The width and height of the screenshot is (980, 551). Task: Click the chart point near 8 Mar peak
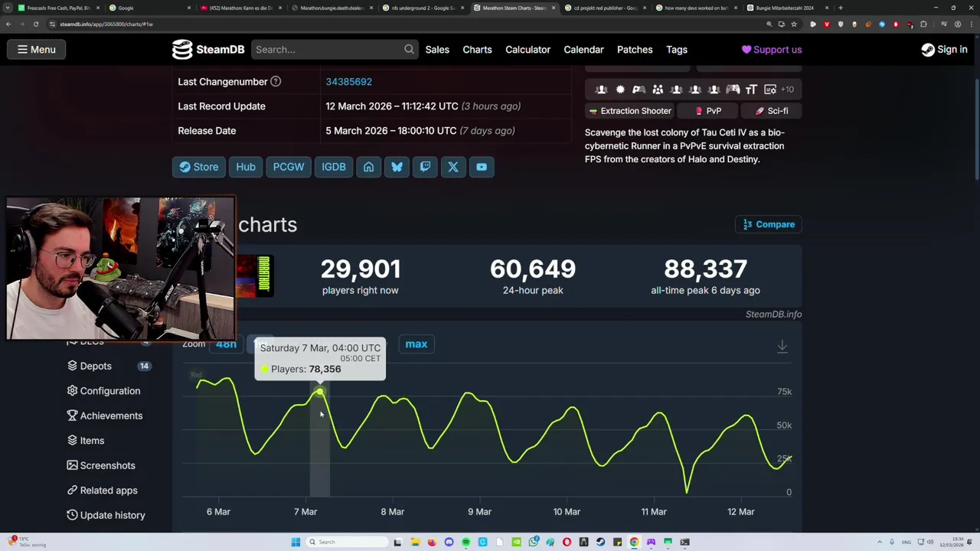384,396
